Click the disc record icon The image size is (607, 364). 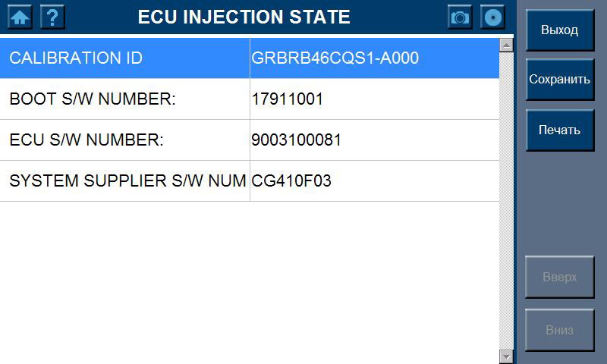[x=492, y=17]
